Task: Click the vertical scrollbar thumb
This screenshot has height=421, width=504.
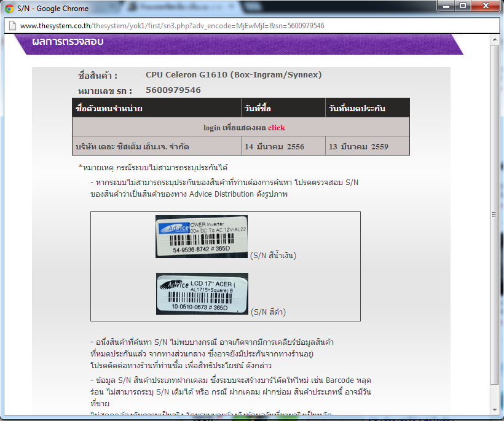Action: (494, 214)
